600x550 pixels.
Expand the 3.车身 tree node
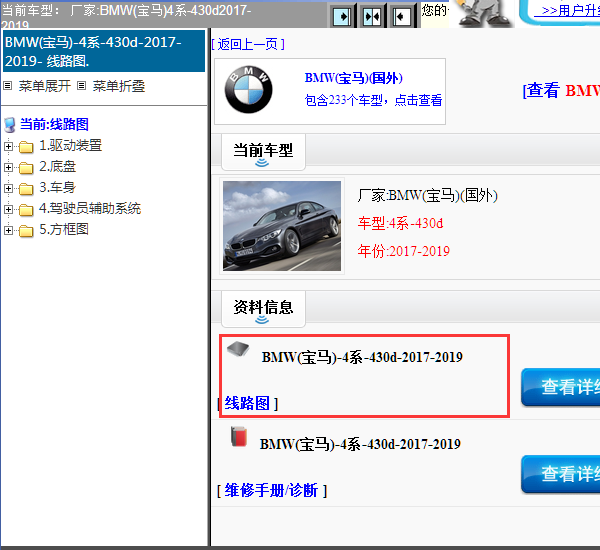click(8, 188)
